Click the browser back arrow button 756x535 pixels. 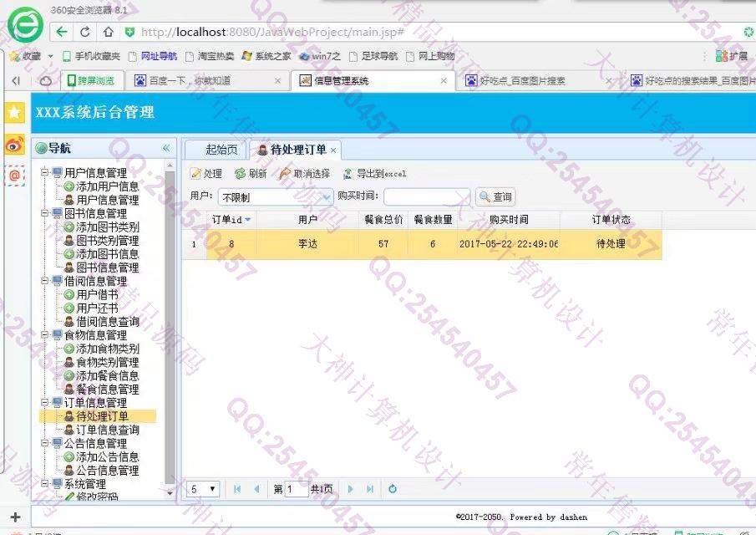point(62,32)
